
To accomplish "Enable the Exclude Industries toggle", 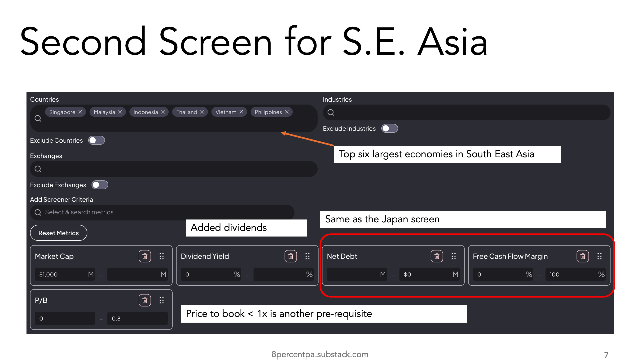I will (x=389, y=128).
